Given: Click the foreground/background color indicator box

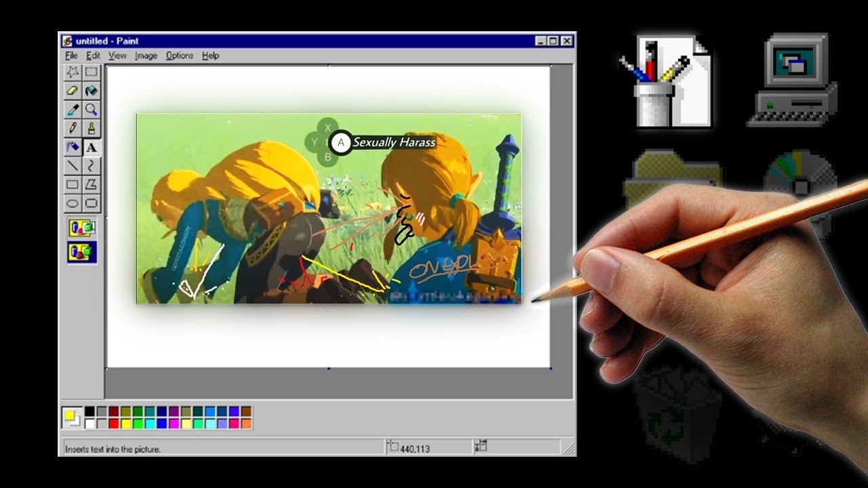Looking at the screenshot, I should click(x=72, y=418).
